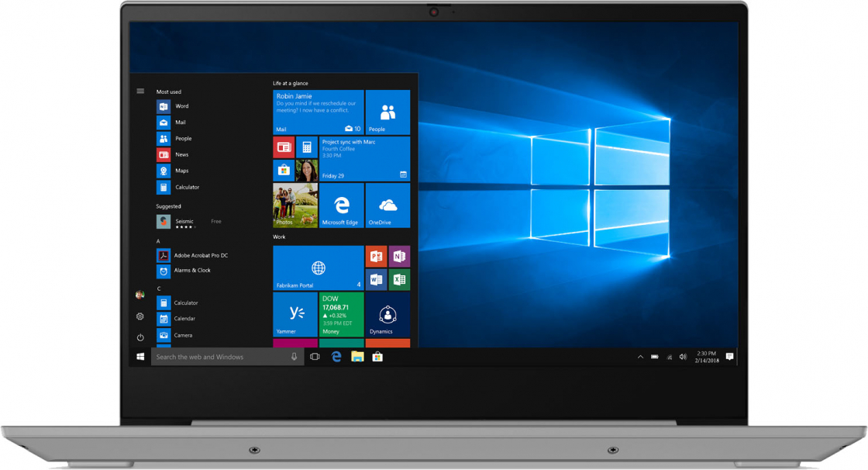Launch the Dynamics tile
Image resolution: width=868 pixels, height=470 pixels.
[x=387, y=314]
